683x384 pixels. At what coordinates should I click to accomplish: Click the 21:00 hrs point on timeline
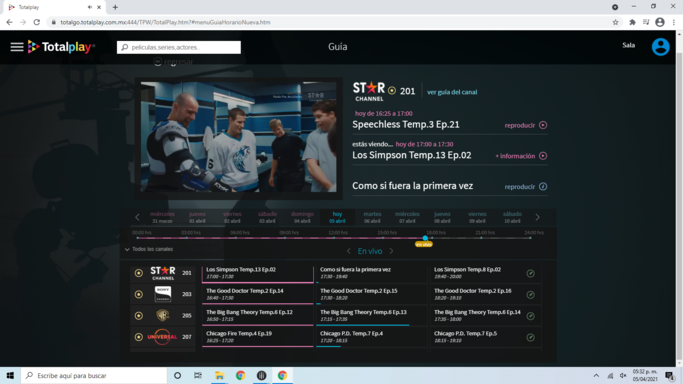(x=481, y=238)
